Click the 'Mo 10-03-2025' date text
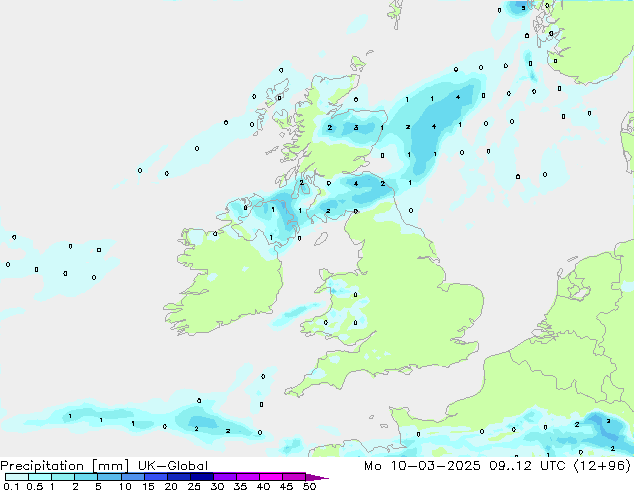 422,466
